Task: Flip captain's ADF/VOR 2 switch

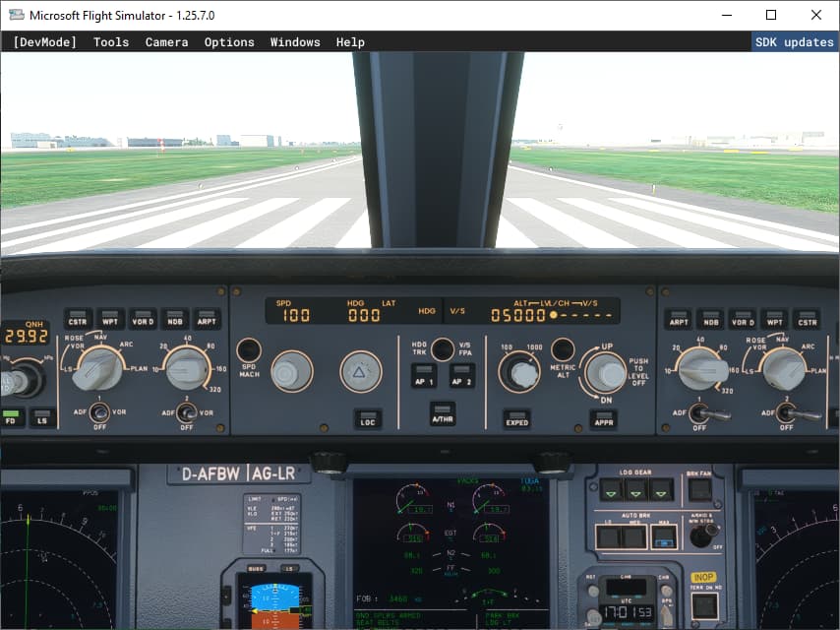Action: [x=187, y=412]
